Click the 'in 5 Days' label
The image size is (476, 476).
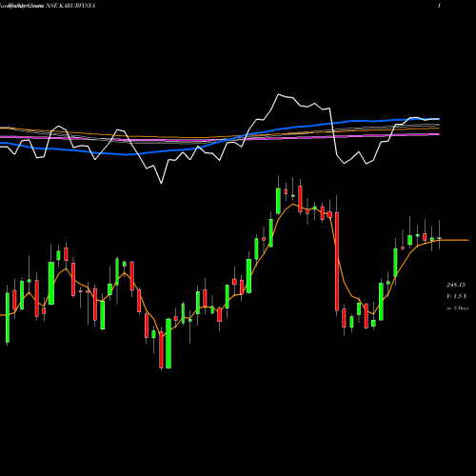457,308
